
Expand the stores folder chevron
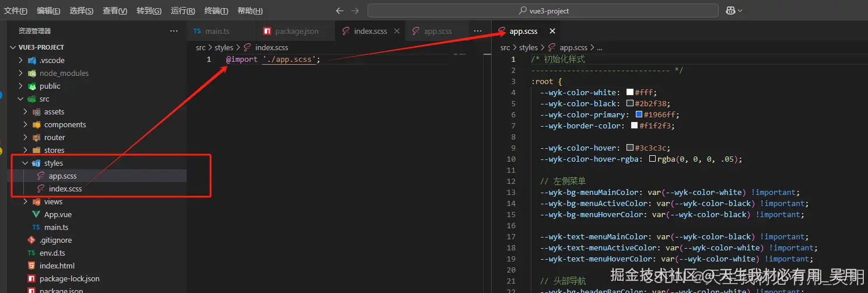25,150
